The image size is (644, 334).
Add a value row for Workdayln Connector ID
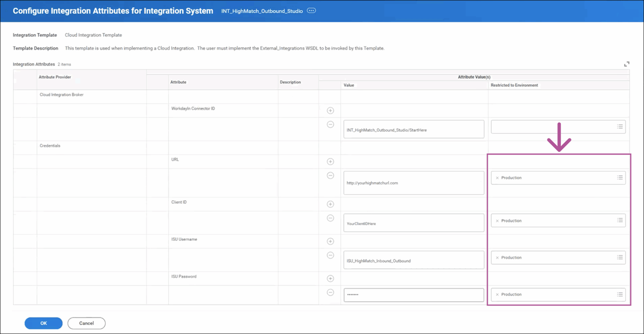point(330,110)
